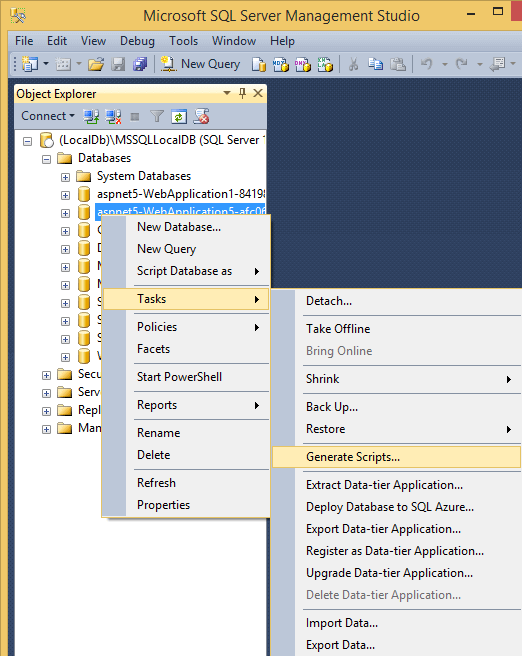The image size is (522, 656).
Task: Collapse the Databases folder node
Action: click(x=46, y=159)
